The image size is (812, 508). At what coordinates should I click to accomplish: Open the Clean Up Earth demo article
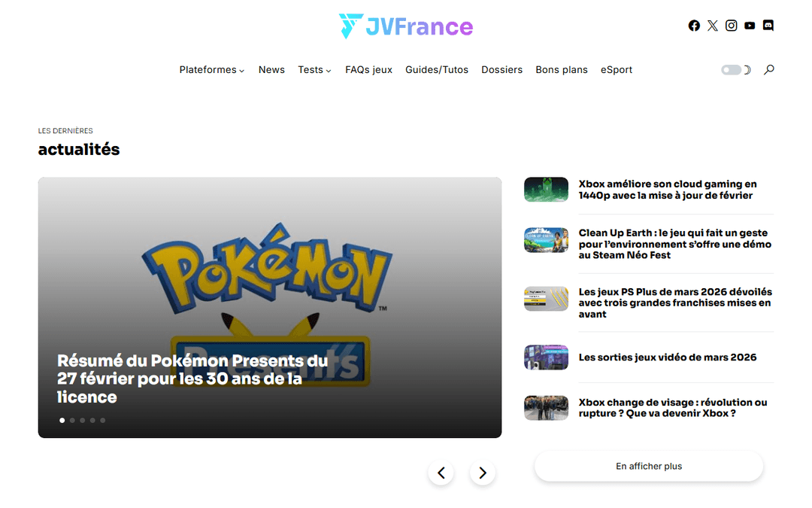674,244
